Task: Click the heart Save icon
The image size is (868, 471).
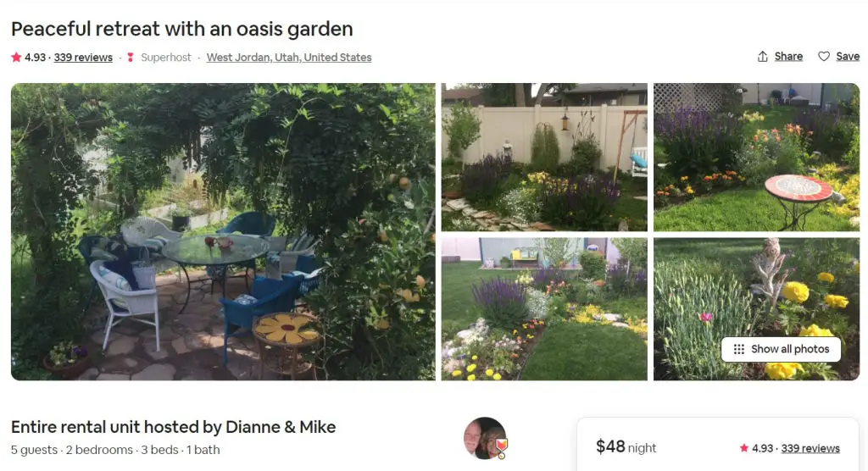Action: coord(824,57)
